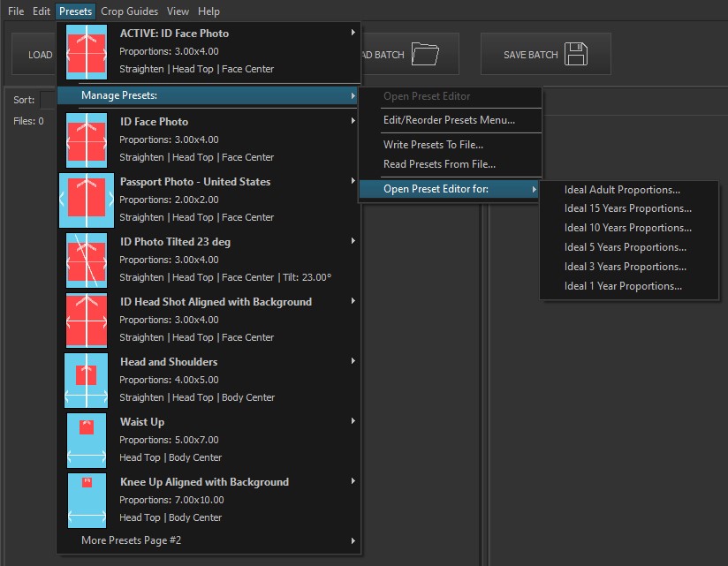Select the ID Face Photo preset thumbnail
The width and height of the screenshot is (728, 566).
tap(86, 140)
